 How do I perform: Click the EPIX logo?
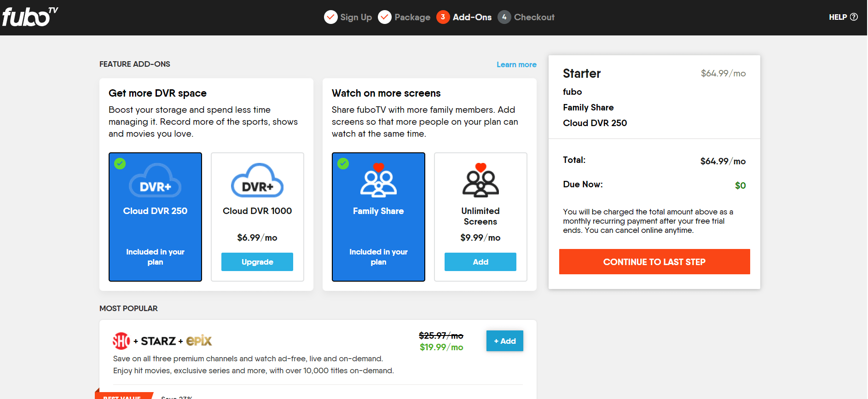[x=199, y=341]
